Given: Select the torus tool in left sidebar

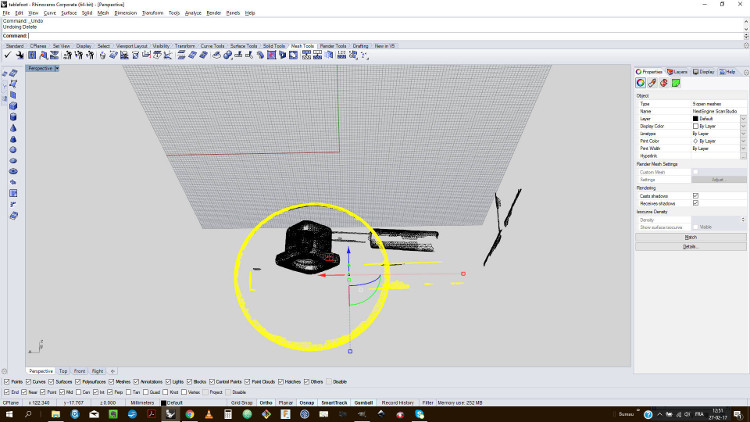Looking at the screenshot, I should tap(13, 171).
